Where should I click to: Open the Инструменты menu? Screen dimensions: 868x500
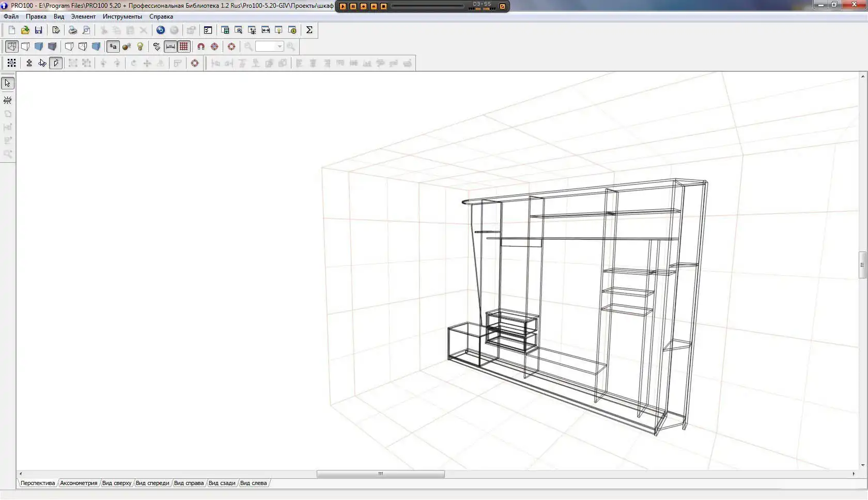tap(122, 17)
